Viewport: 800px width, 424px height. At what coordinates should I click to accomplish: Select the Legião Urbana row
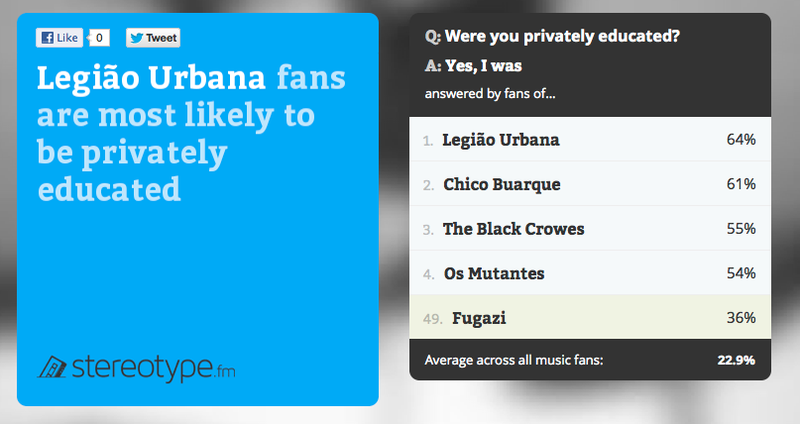[x=590, y=139]
